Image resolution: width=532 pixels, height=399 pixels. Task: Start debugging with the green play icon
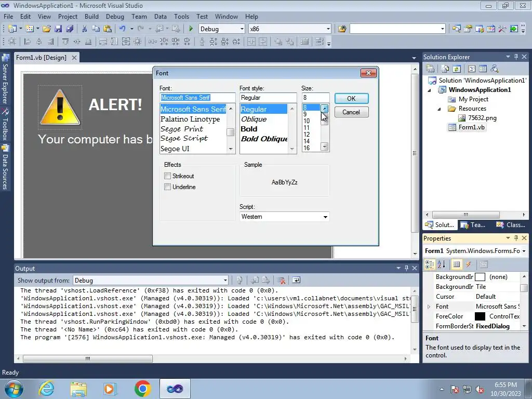(x=191, y=29)
